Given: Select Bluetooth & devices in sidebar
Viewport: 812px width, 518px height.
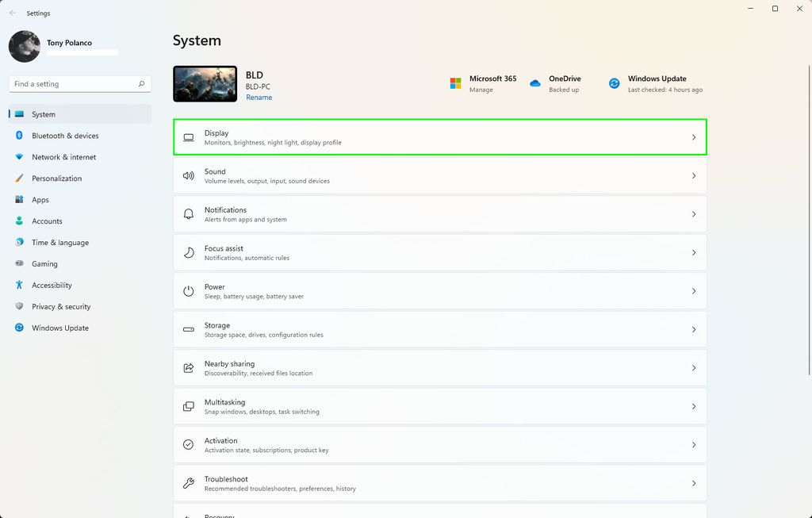Looking at the screenshot, I should pos(65,136).
